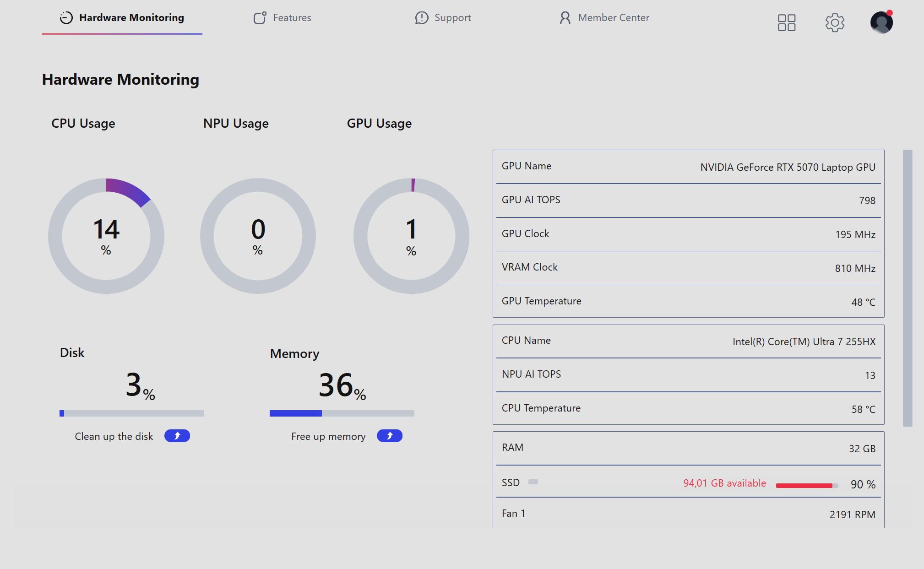Open the settings gear icon
Image resolution: width=924 pixels, height=569 pixels.
(x=835, y=22)
